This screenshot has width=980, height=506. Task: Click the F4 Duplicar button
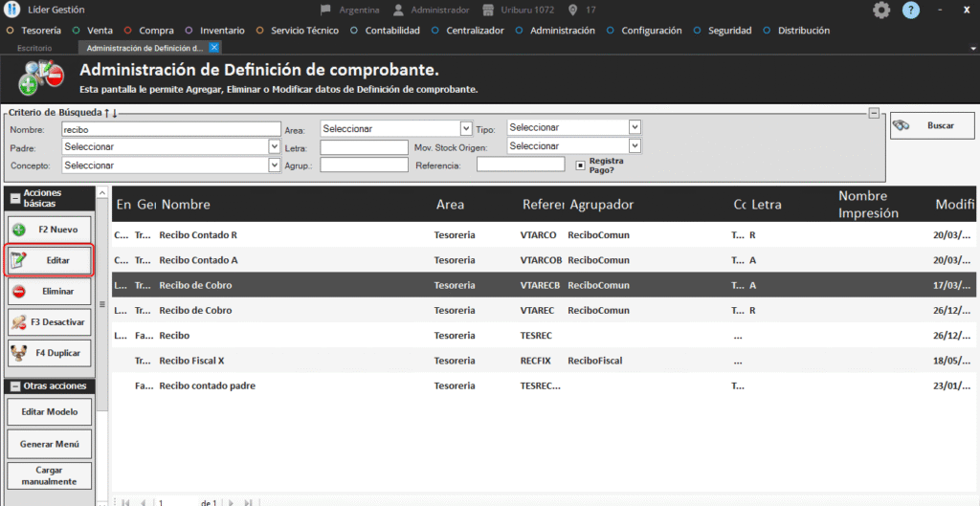[x=50, y=352]
